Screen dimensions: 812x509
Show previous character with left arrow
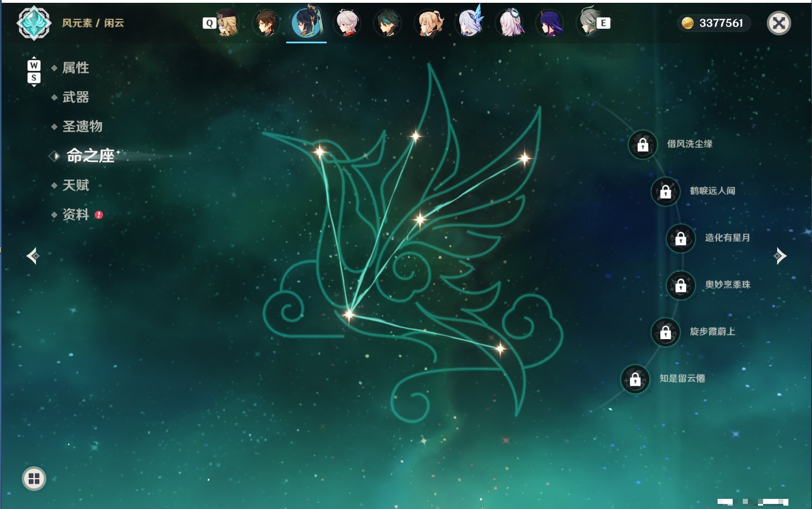tap(33, 256)
